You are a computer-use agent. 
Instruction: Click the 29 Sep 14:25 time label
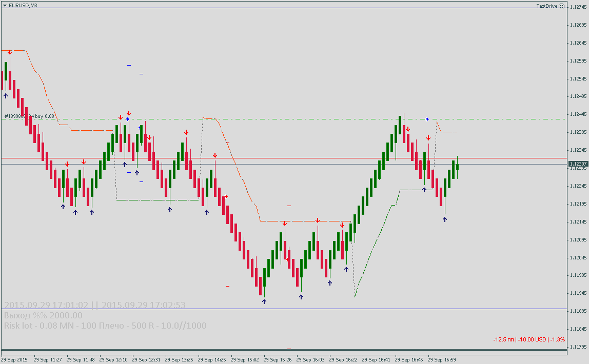pyautogui.click(x=212, y=360)
